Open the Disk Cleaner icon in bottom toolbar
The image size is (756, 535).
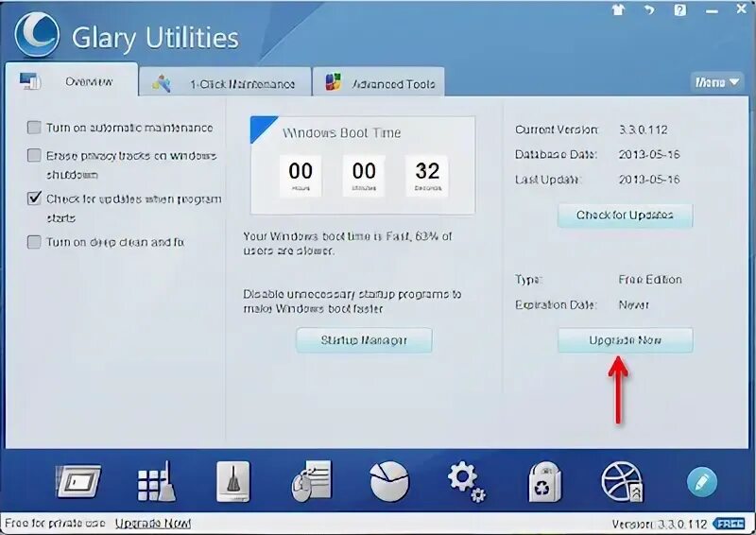pyautogui.click(x=78, y=481)
